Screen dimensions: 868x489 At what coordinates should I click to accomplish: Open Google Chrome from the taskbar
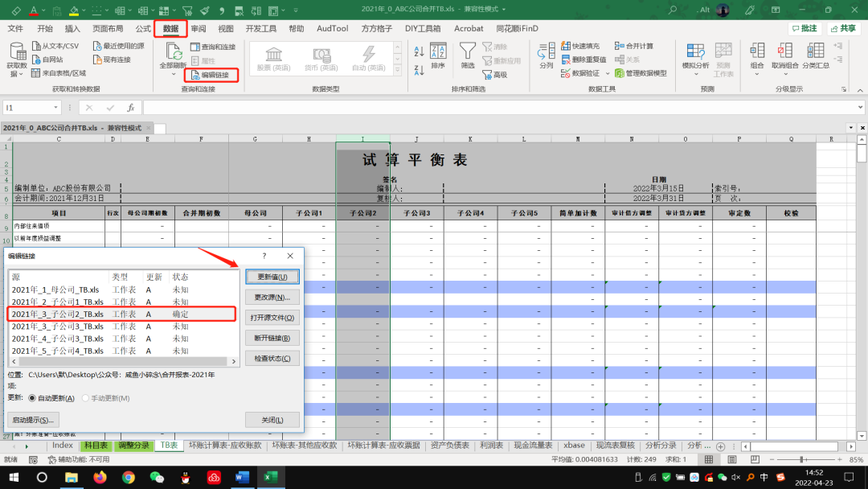pos(129,478)
